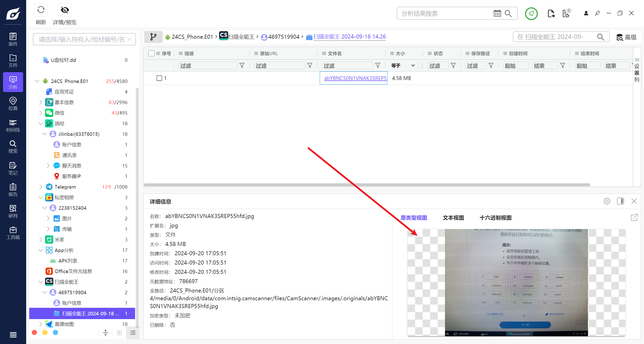Expand the Telegram tree node
This screenshot has height=344, width=644.
41,187
